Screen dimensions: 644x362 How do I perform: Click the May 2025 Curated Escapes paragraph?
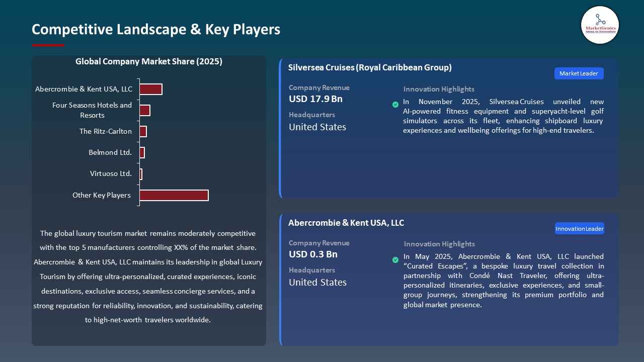coord(504,281)
